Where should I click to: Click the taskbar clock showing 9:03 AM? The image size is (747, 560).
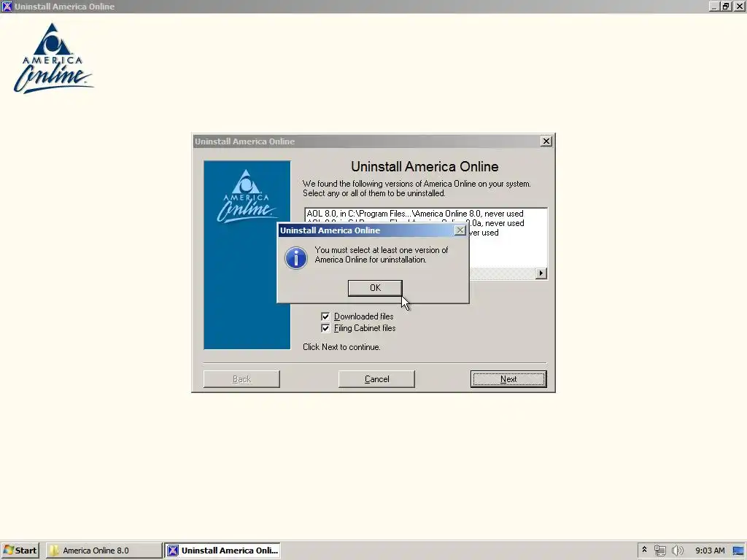710,551
